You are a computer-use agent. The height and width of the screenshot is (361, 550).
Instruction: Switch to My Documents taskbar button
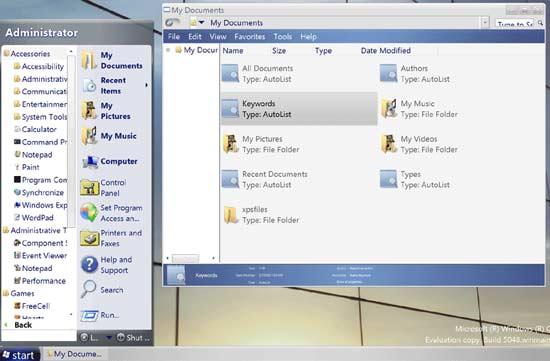tap(74, 354)
